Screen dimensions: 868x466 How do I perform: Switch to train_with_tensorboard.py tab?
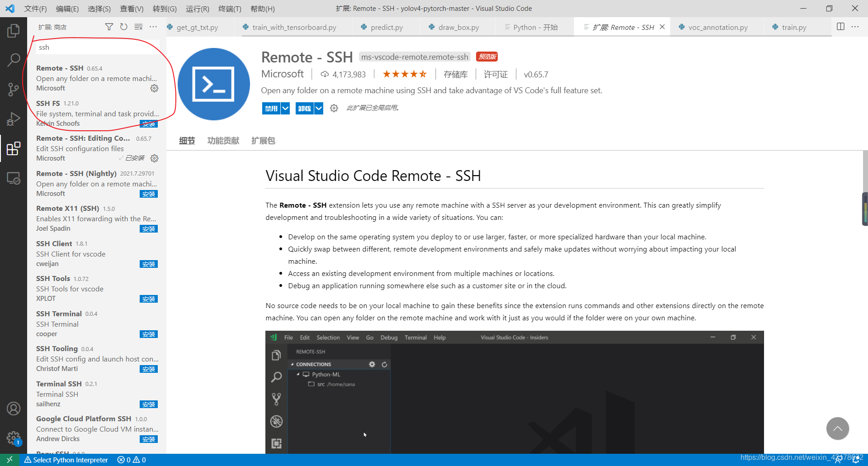pyautogui.click(x=294, y=27)
